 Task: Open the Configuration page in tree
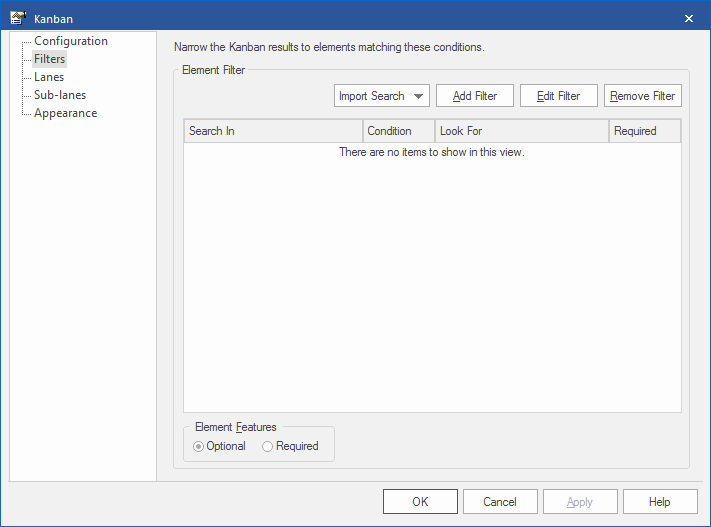pyautogui.click(x=70, y=41)
